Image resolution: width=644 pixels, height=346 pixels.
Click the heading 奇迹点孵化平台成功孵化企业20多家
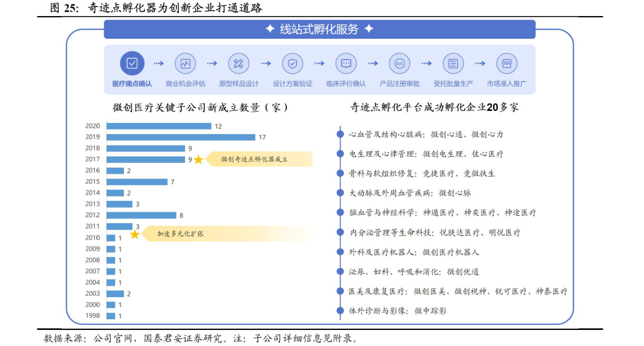click(435, 107)
